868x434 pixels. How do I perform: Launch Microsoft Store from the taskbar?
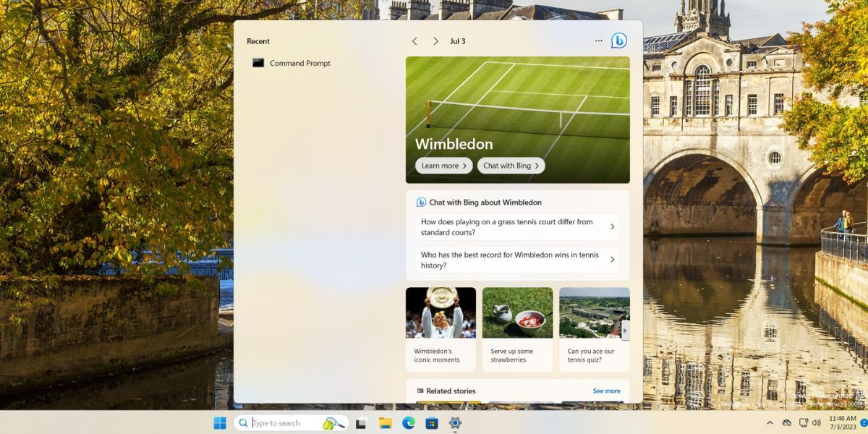432,422
